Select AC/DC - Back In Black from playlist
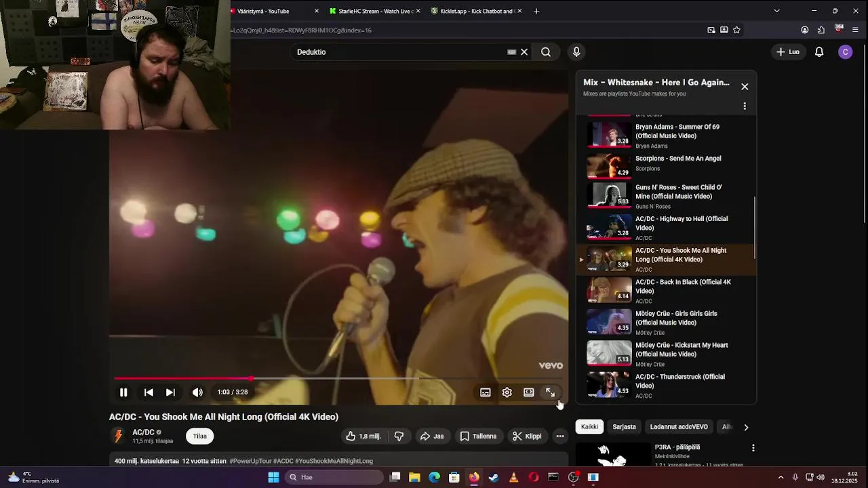 (x=665, y=291)
